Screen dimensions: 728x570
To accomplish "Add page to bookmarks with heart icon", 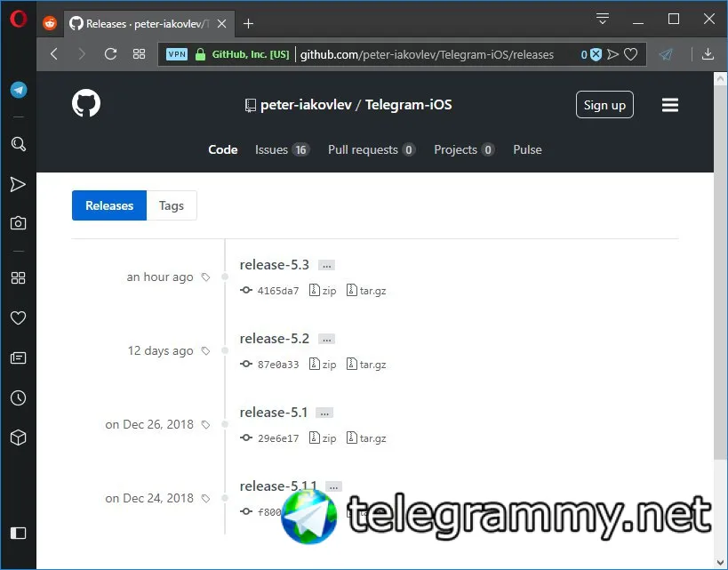I will click(630, 54).
